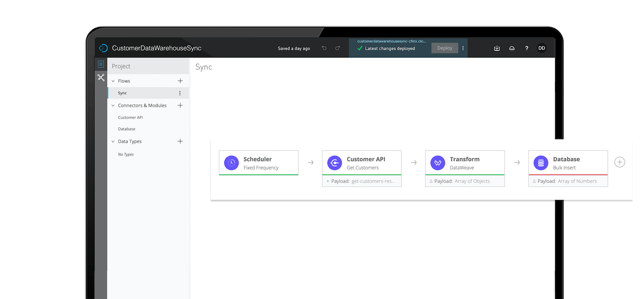Click the undo arrow icon
644x299 pixels.
(324, 48)
